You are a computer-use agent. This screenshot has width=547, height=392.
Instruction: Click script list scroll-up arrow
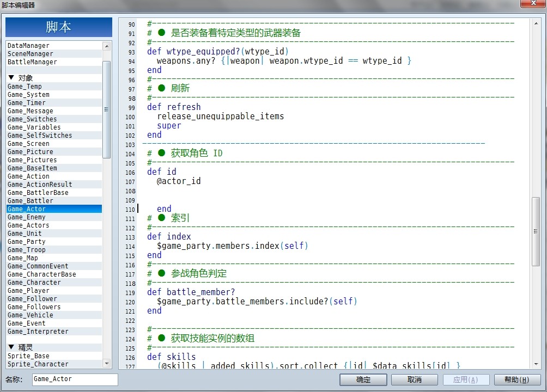pos(107,46)
